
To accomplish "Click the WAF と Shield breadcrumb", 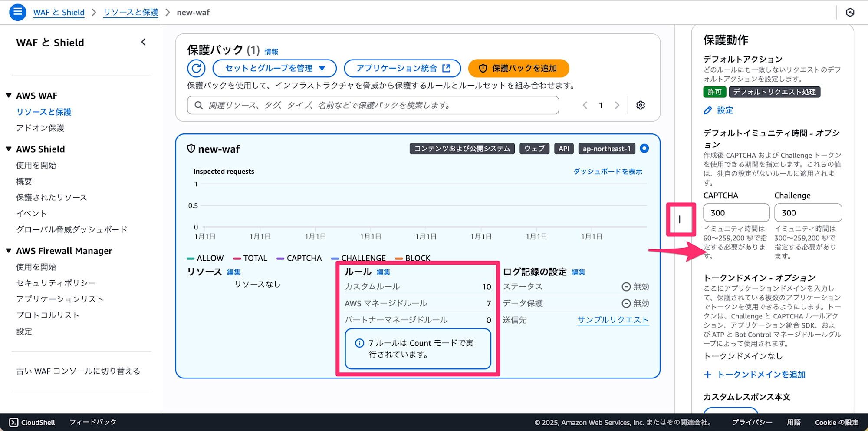I will 59,12.
